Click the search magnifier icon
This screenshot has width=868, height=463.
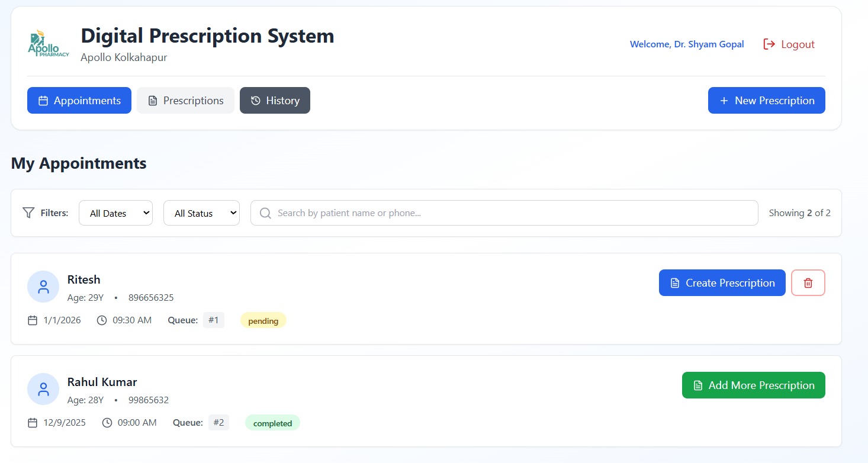click(x=265, y=213)
